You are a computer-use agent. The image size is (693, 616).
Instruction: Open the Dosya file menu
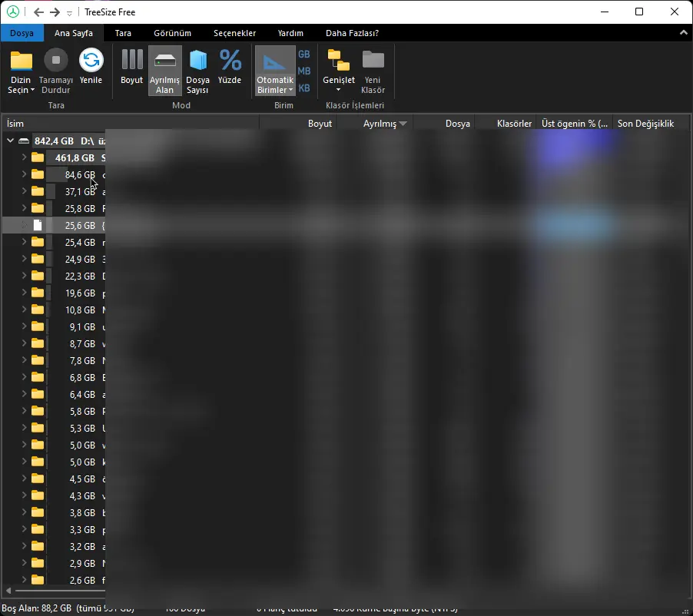click(x=22, y=33)
